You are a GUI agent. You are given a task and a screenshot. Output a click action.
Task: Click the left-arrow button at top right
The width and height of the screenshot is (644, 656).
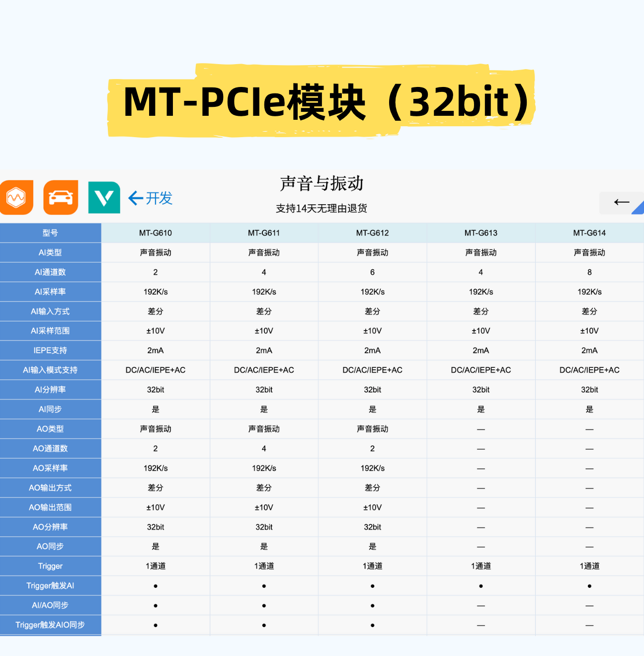[621, 203]
